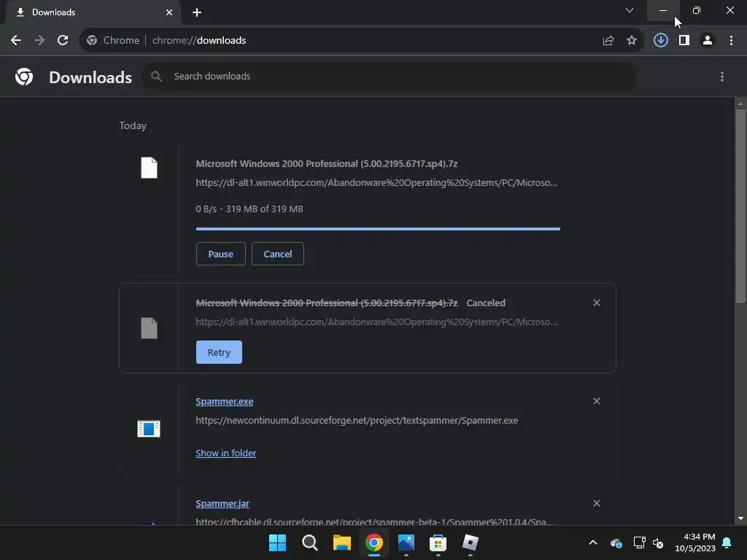This screenshot has width=747, height=560.
Task: Open the Windows Start menu
Action: click(x=278, y=542)
